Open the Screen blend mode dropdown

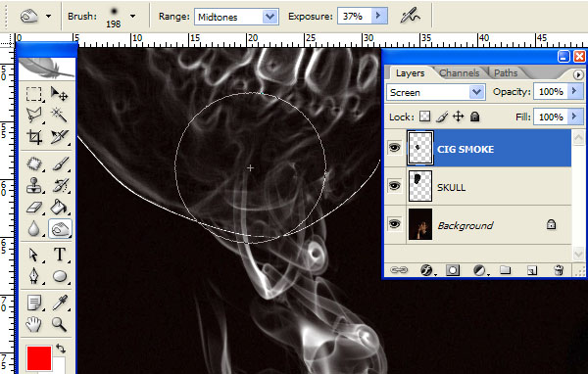click(436, 92)
